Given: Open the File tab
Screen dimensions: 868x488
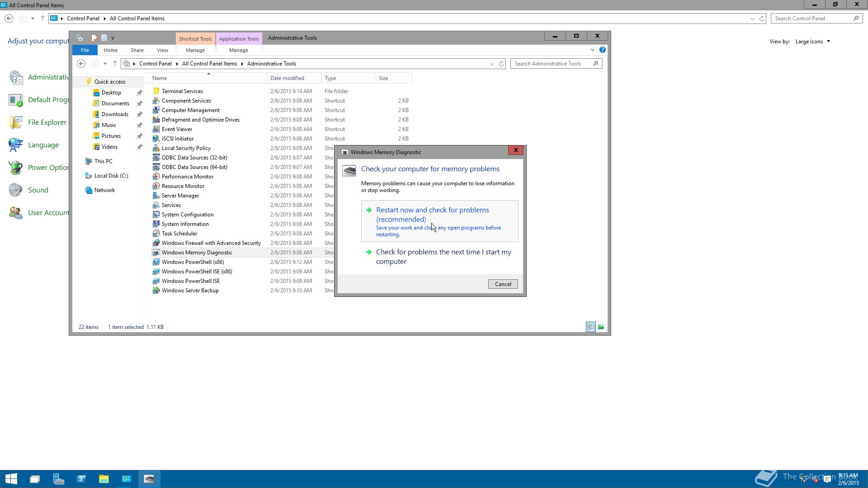Looking at the screenshot, I should click(85, 50).
